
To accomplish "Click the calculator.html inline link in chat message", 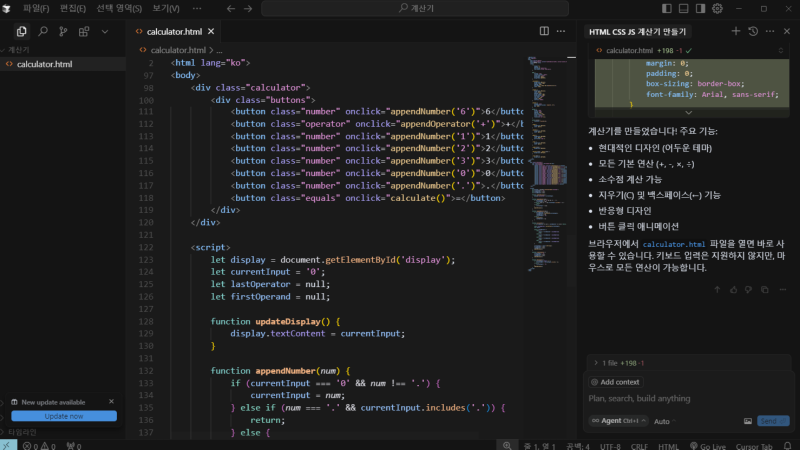I will coord(673,244).
